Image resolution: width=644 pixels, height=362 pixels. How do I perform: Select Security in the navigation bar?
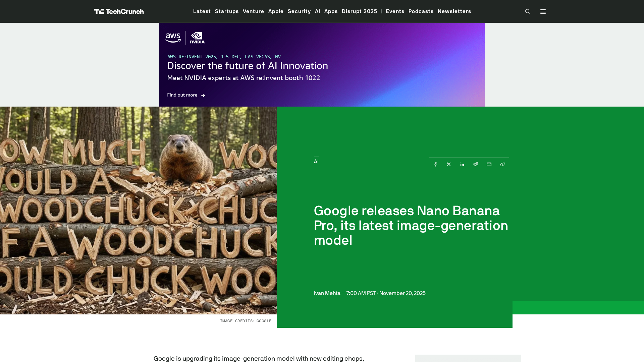pos(299,11)
